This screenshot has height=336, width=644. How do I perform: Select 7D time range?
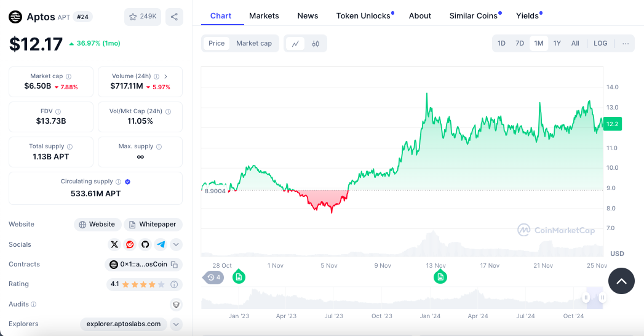coord(520,44)
